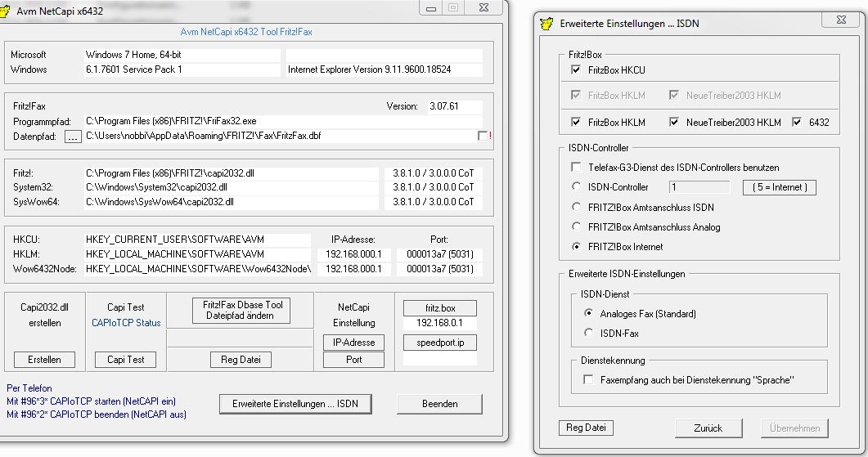
Task: Toggle the enabled FritzBox HKLM checkbox
Action: [576, 122]
